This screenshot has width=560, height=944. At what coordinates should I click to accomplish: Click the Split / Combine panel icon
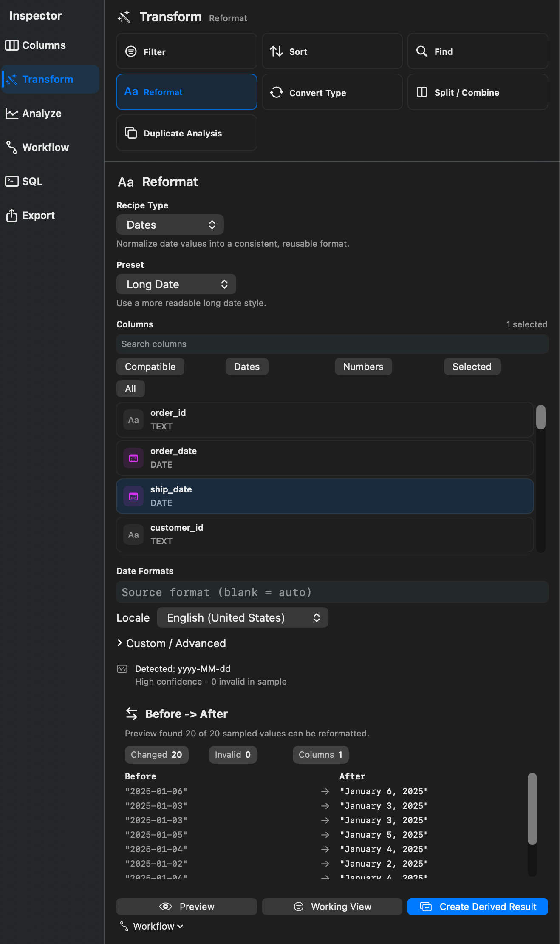(422, 92)
